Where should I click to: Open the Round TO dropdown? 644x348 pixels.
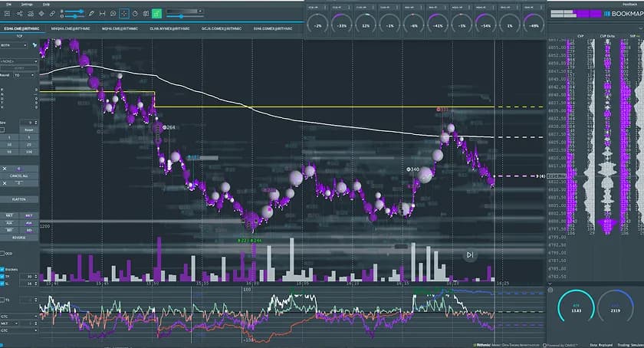click(x=25, y=75)
